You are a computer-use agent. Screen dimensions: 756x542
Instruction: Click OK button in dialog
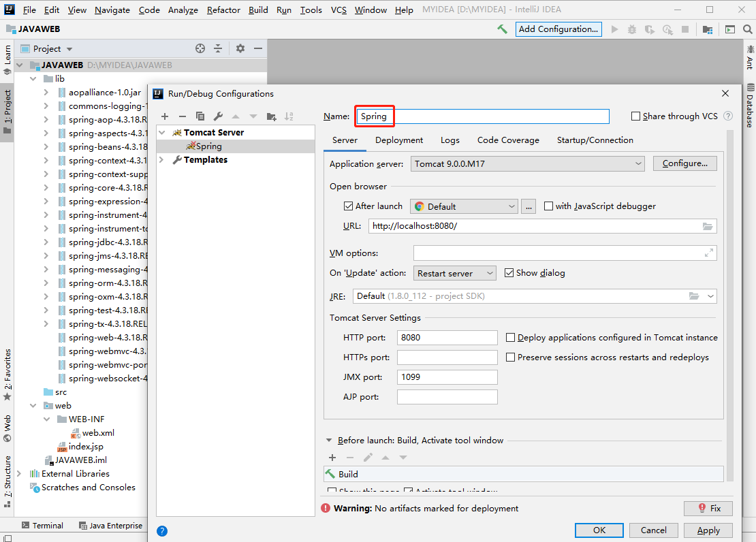click(x=599, y=530)
